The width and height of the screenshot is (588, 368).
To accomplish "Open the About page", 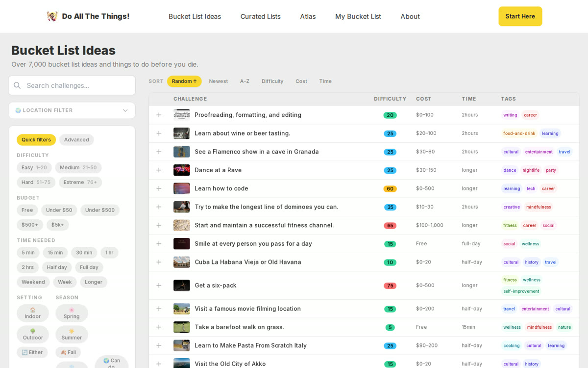I will pos(410,16).
